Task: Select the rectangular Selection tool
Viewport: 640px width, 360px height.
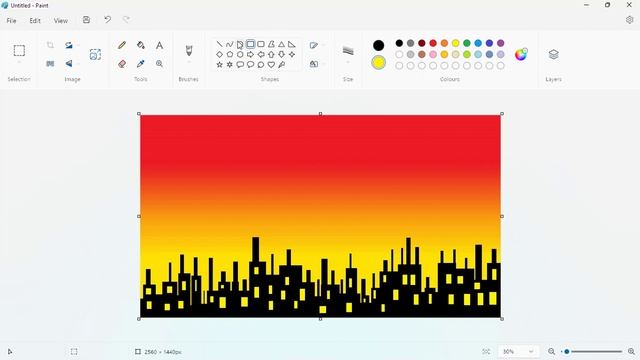Action: [x=19, y=51]
